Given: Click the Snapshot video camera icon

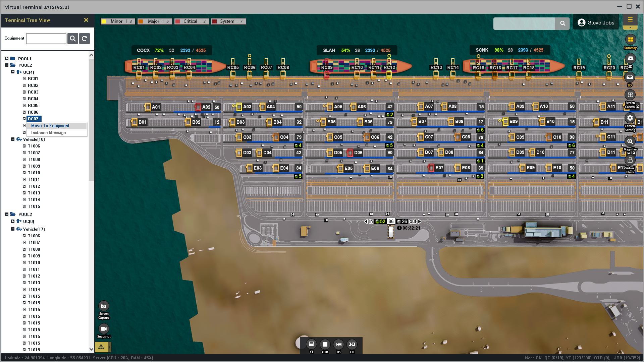Looking at the screenshot, I should 104,329.
